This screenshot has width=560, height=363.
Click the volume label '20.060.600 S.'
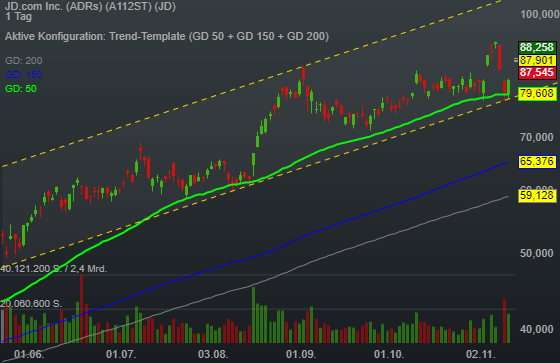coord(31,304)
